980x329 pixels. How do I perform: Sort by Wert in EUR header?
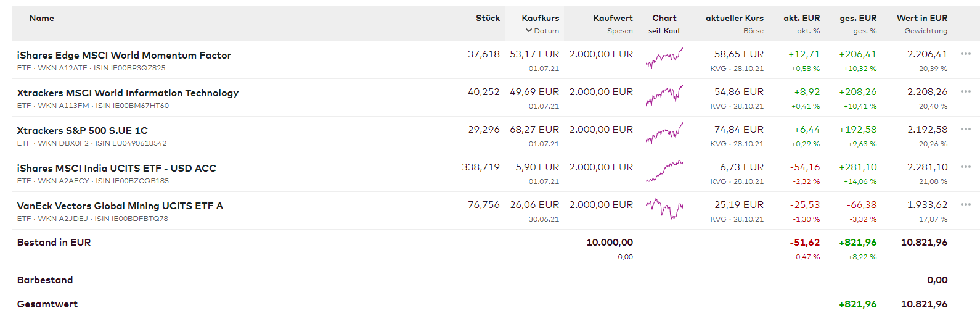point(921,19)
